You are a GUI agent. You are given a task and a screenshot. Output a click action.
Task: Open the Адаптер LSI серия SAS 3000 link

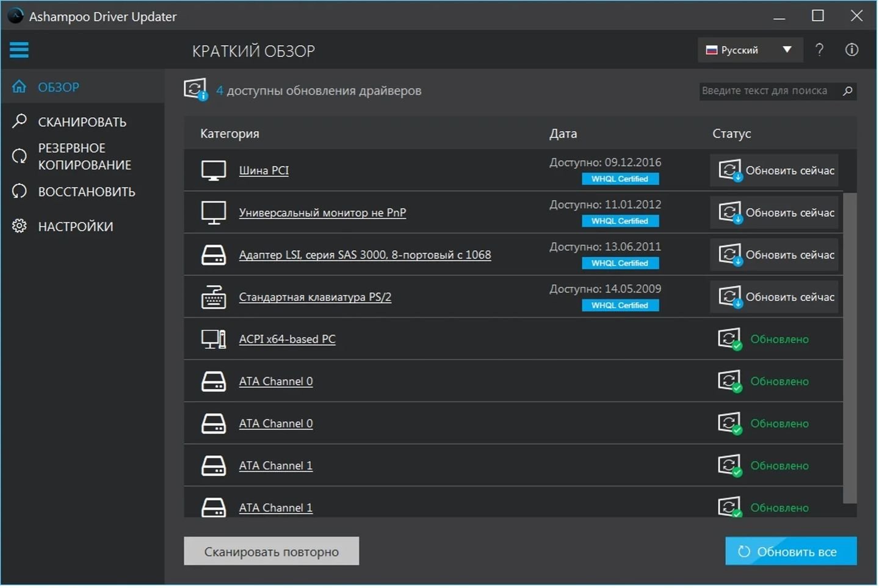[365, 255]
